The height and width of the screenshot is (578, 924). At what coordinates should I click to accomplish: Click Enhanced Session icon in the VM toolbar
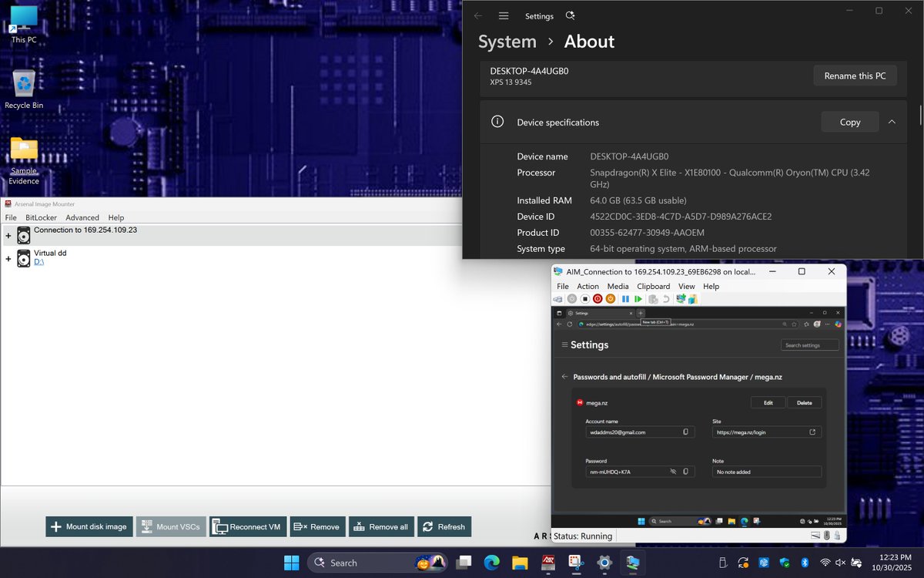(681, 299)
